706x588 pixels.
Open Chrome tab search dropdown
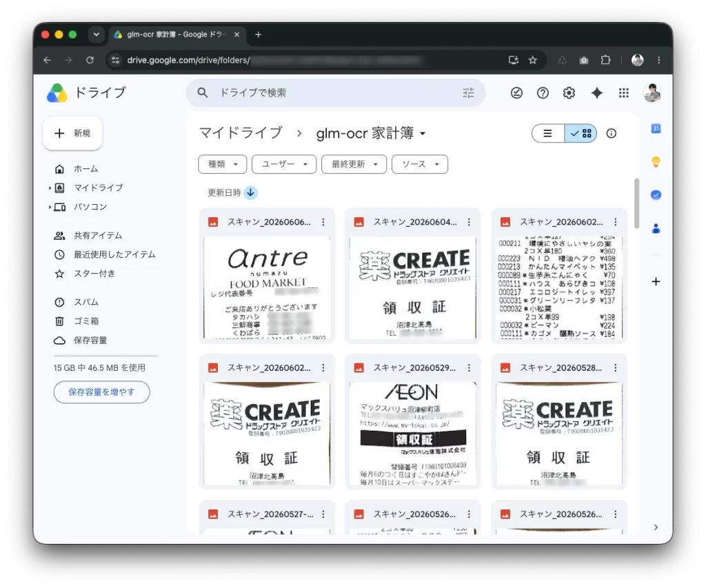(x=96, y=34)
